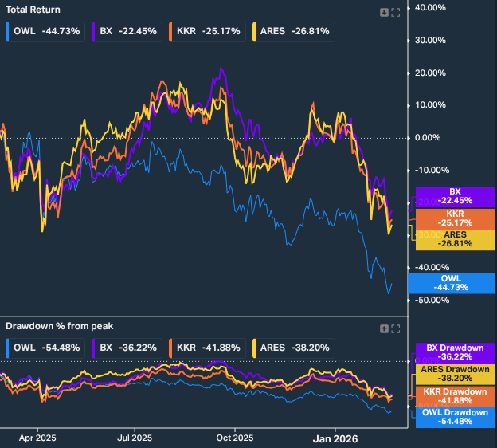Select the orange KKR -25.17% axis label

tap(456, 218)
